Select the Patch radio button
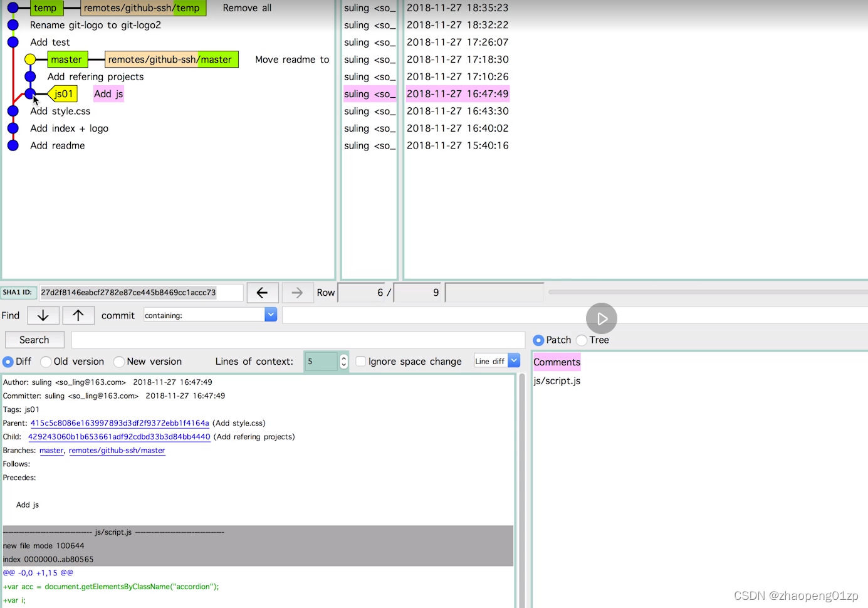The width and height of the screenshot is (868, 608). 538,340
